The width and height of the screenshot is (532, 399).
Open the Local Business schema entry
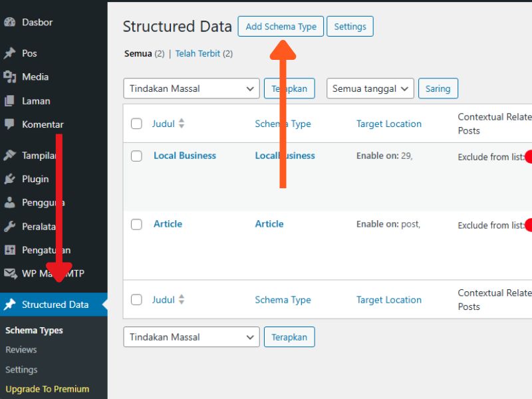[x=184, y=156]
